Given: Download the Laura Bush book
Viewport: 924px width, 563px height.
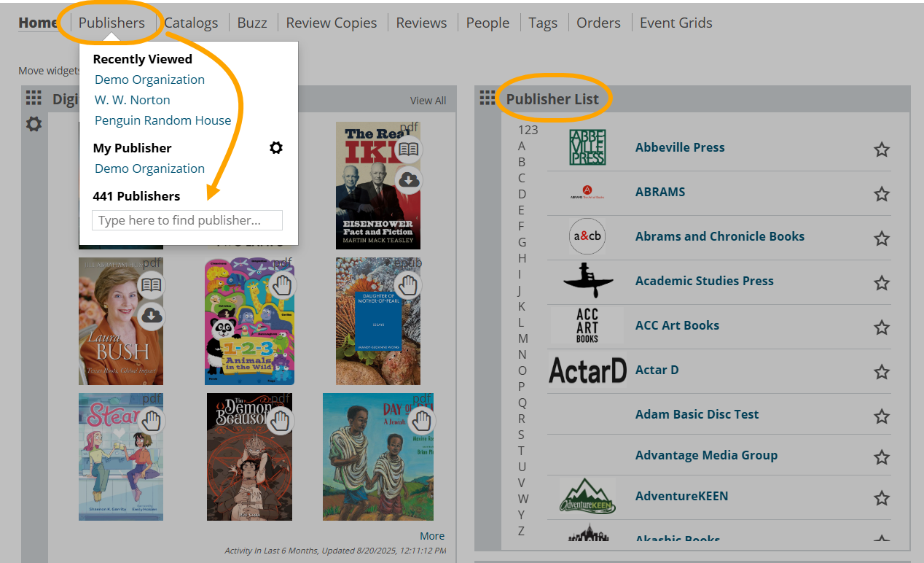Looking at the screenshot, I should coord(152,317).
